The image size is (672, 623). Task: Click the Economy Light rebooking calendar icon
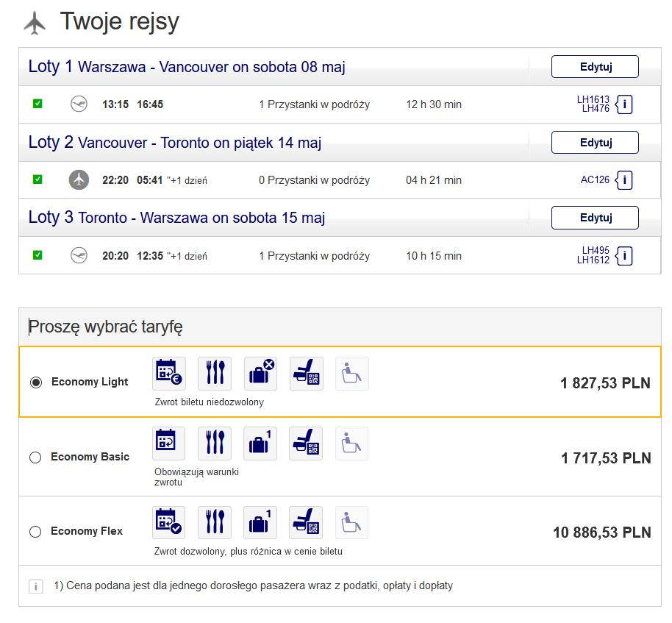pos(169,373)
